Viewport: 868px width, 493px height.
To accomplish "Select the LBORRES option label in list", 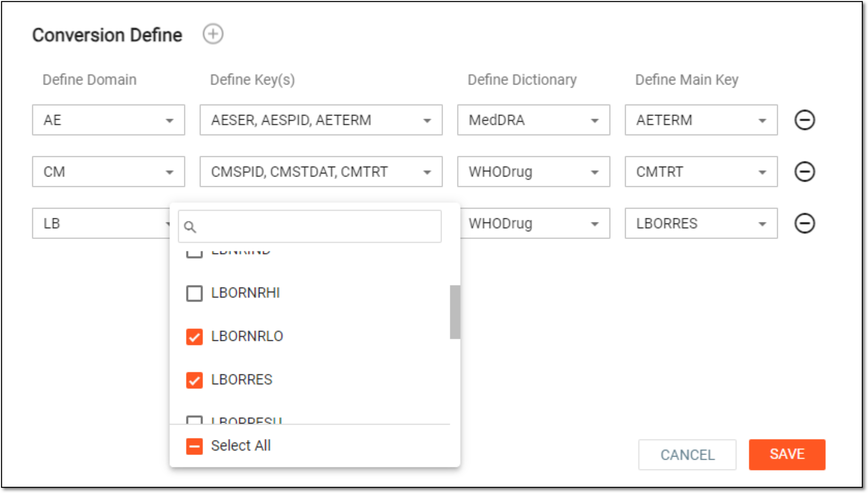I will tap(242, 380).
